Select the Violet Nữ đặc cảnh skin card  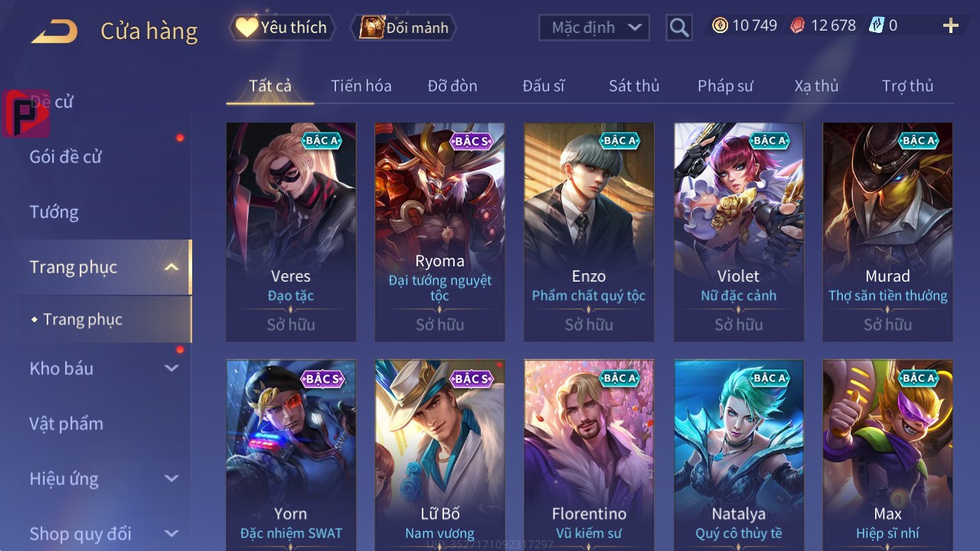pyautogui.click(x=739, y=232)
